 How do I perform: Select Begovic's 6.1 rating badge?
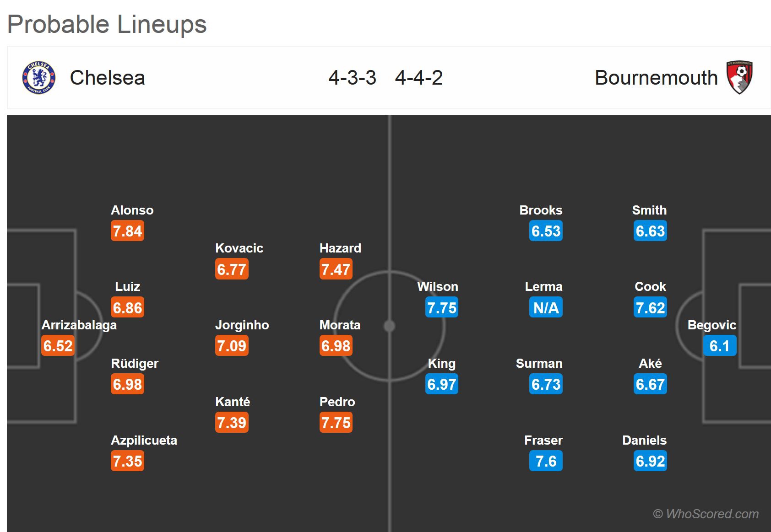719,346
